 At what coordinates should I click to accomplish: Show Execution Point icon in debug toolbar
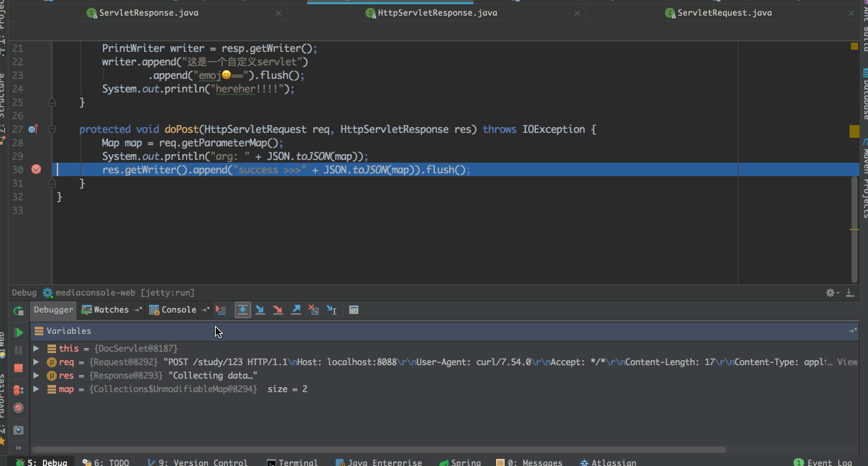[x=221, y=310]
